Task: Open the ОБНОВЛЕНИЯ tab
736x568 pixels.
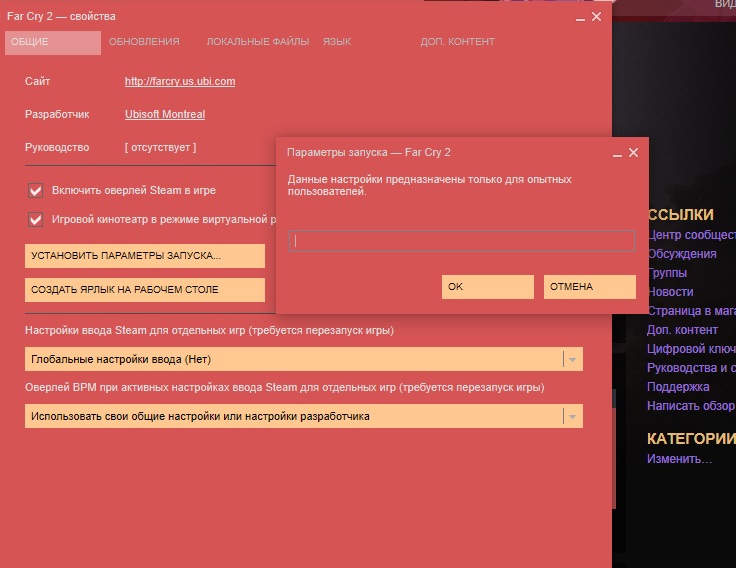Action: [144, 42]
